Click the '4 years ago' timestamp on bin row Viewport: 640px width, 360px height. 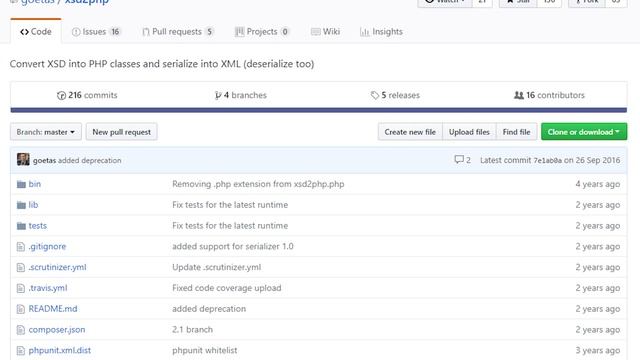[x=598, y=184]
